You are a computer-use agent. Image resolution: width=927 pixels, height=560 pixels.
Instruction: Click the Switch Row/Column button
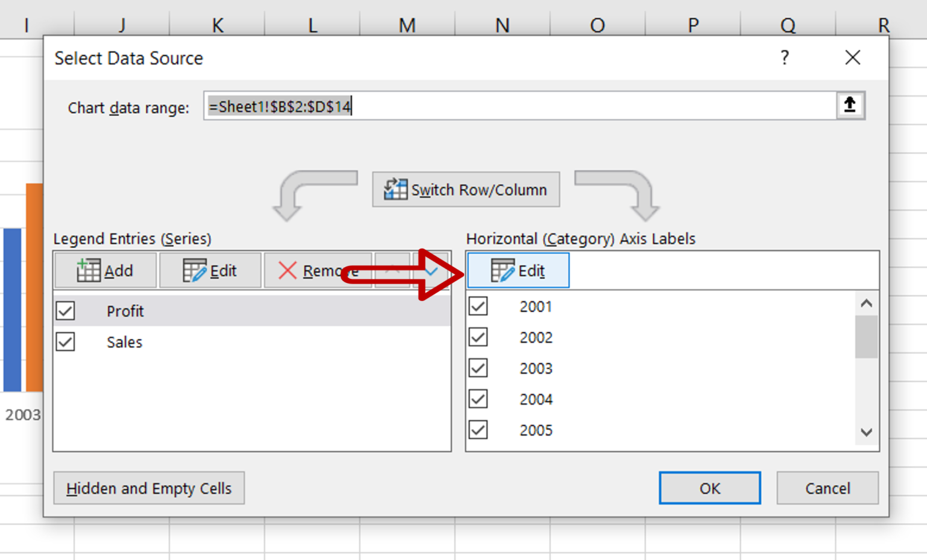[465, 189]
